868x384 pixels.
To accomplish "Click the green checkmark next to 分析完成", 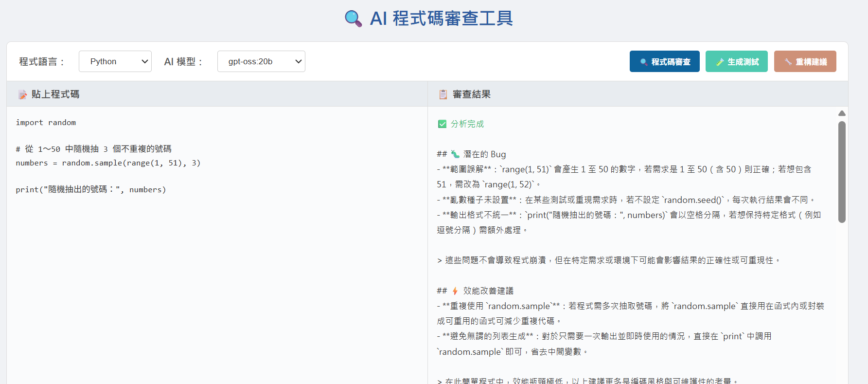I will [x=442, y=124].
